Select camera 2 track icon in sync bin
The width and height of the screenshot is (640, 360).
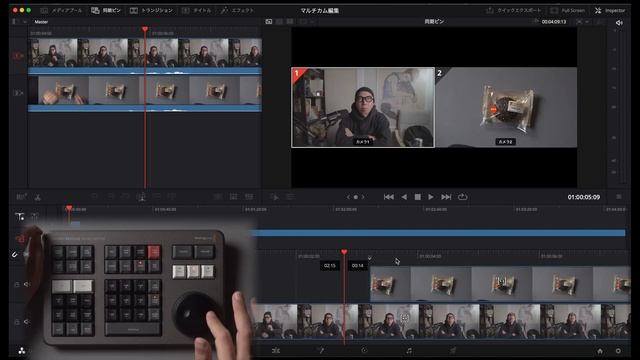point(18,93)
